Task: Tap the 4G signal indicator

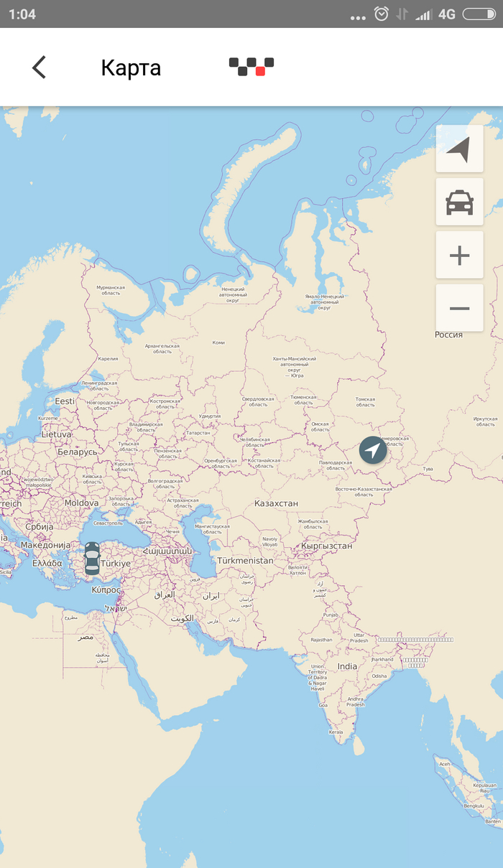Action: pyautogui.click(x=446, y=14)
